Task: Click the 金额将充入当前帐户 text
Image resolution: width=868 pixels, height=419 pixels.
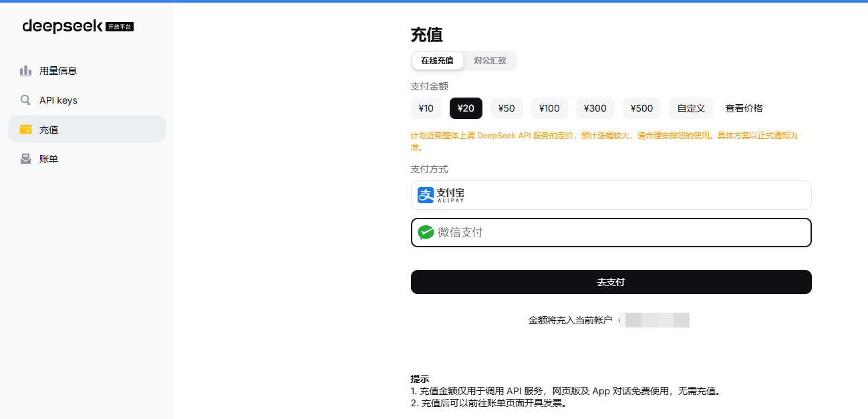Action: [570, 320]
